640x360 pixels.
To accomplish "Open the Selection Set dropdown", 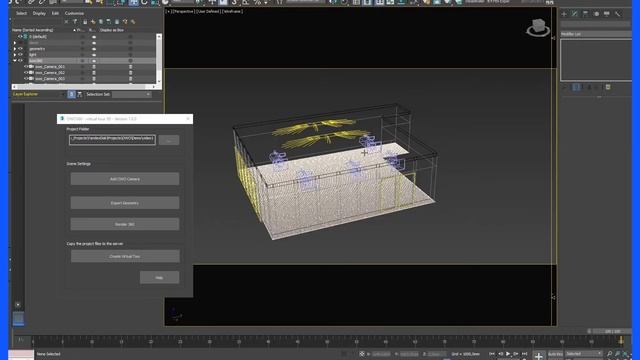I will [x=132, y=94].
